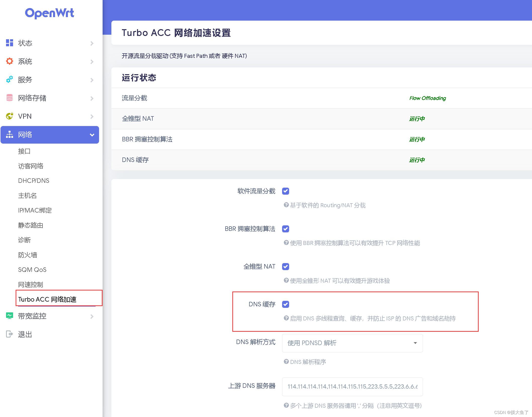Open the 接口 submenu item
The width and height of the screenshot is (532, 417).
click(x=24, y=151)
